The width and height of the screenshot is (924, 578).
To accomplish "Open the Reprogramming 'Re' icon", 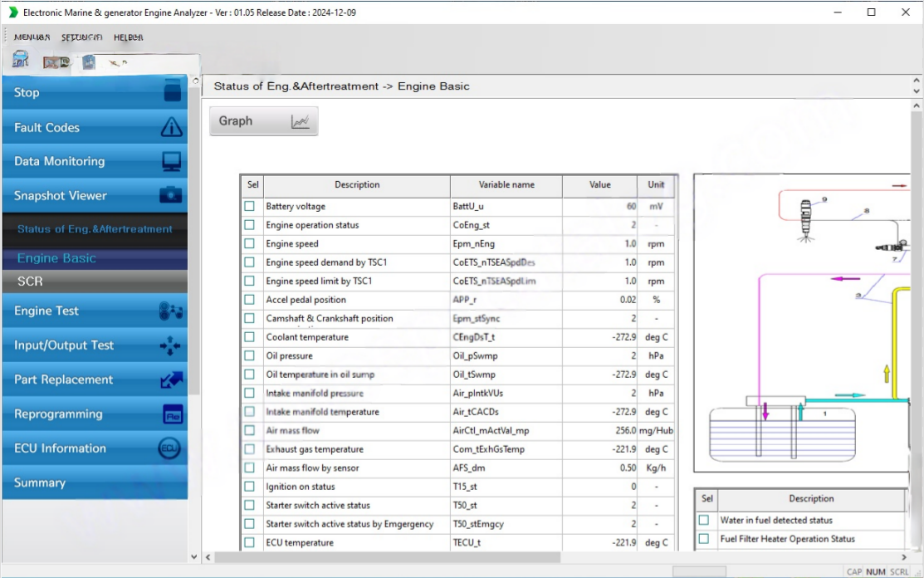I will [x=172, y=414].
